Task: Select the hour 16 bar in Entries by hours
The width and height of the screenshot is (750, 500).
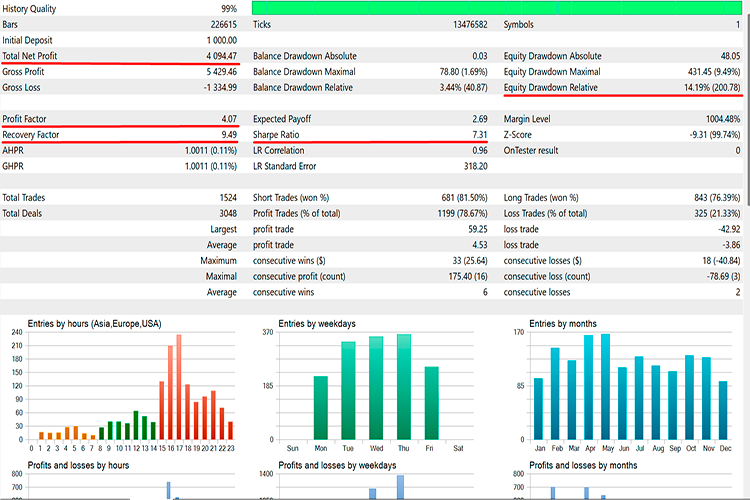Action: [170, 392]
